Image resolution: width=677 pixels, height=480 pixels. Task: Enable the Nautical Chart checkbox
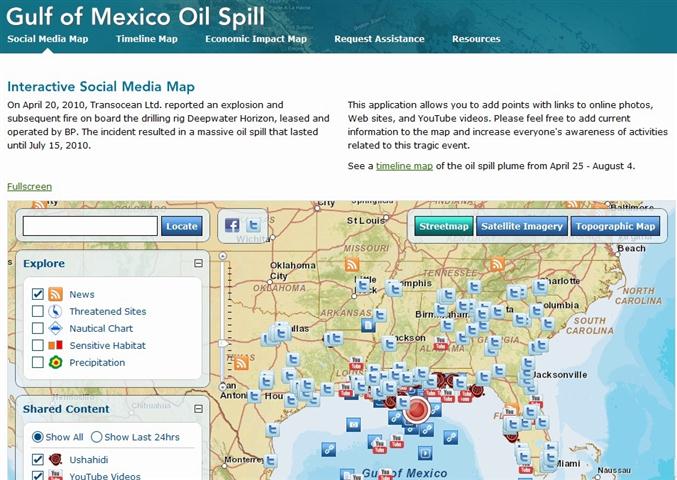click(x=38, y=328)
